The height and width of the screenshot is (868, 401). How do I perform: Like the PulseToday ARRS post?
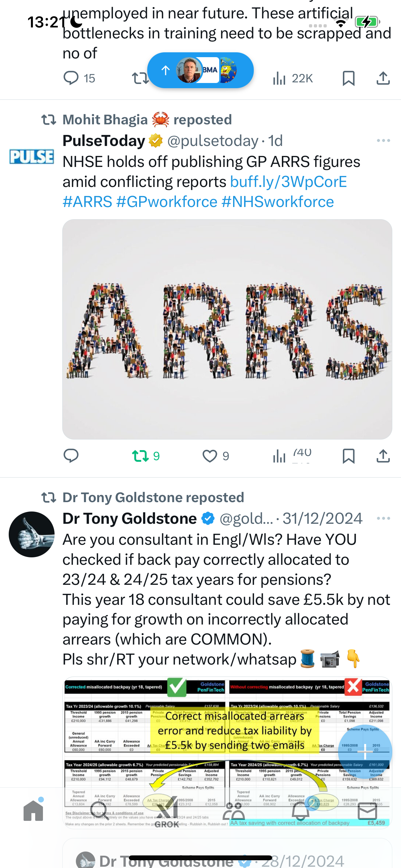[x=210, y=456]
